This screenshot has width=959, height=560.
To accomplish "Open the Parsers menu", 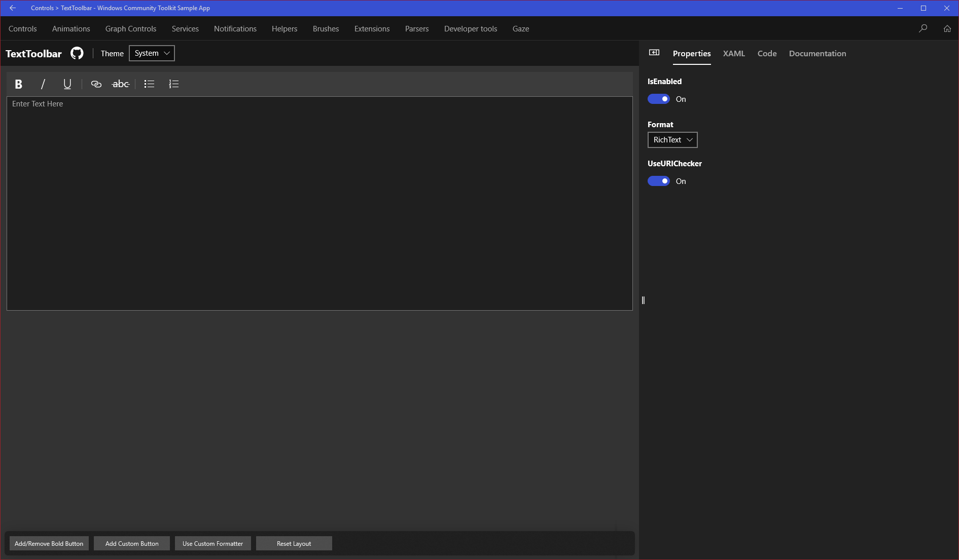I will [417, 29].
